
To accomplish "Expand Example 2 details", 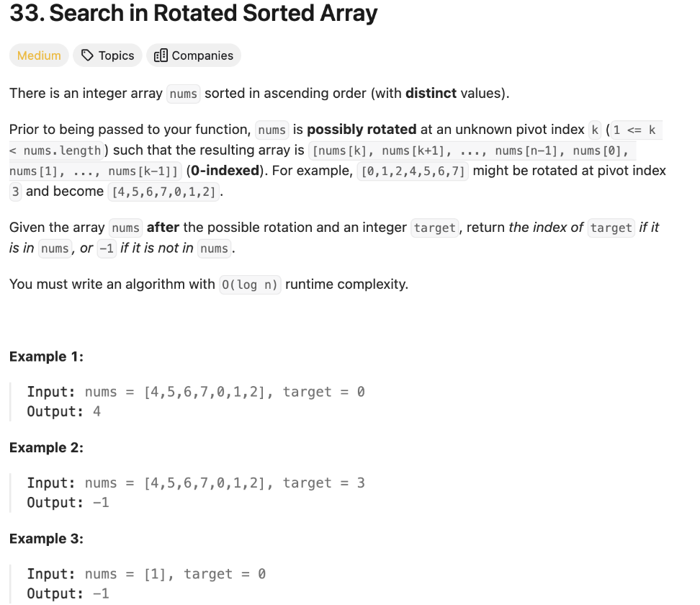I will pyautogui.click(x=46, y=447).
